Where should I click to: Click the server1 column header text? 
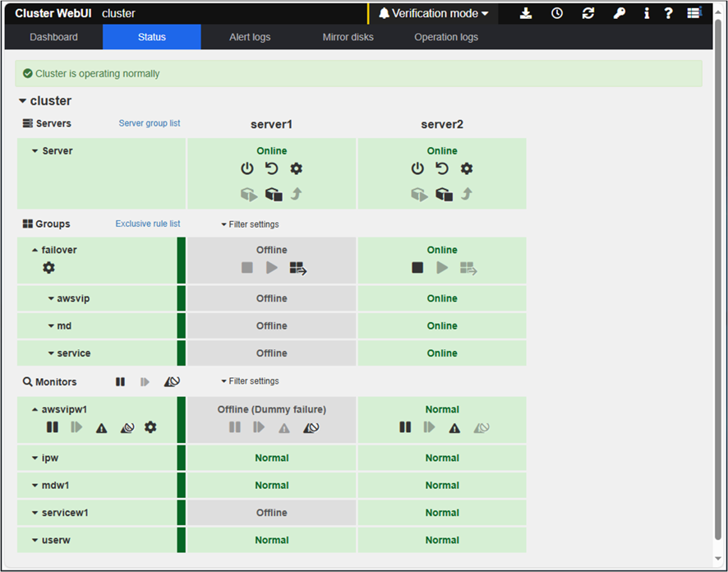272,124
